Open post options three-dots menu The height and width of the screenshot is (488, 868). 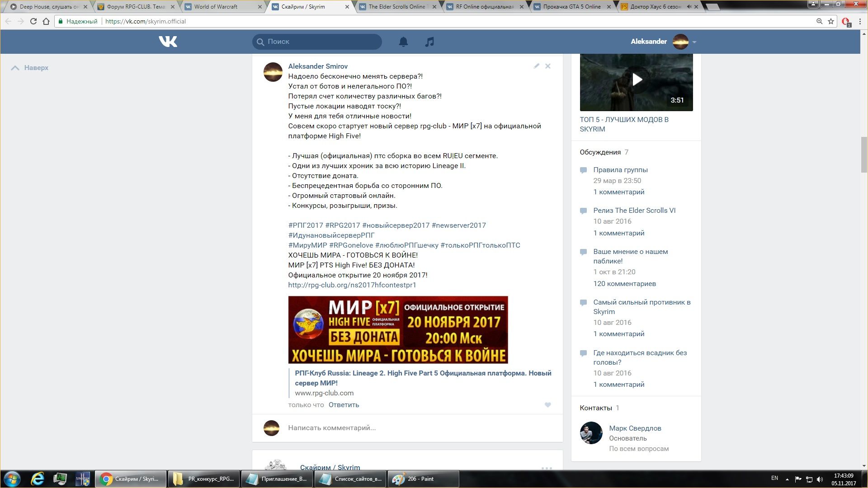coord(547,468)
